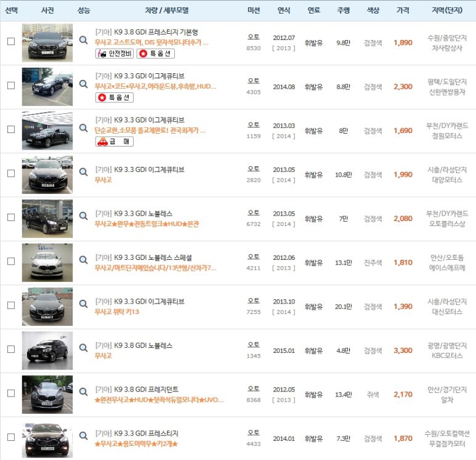Open car photo of first listing 1,890
This screenshot has width=476, height=460.
click(47, 43)
